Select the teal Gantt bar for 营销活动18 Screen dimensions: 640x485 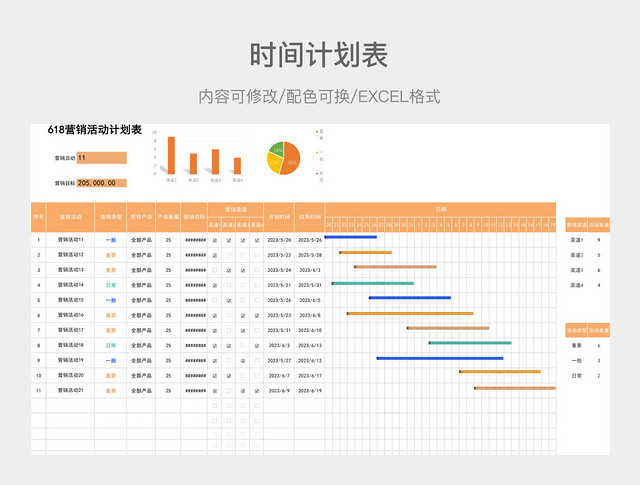[470, 343]
